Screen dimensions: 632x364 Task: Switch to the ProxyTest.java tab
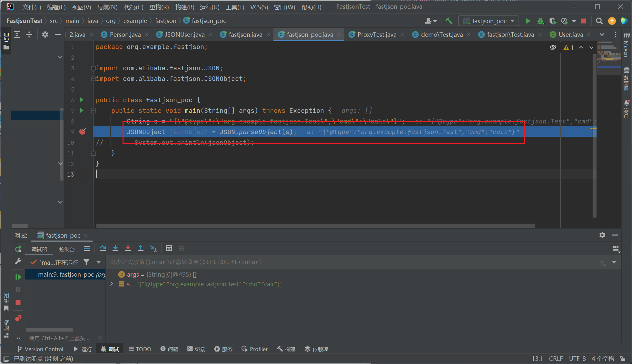(x=377, y=34)
